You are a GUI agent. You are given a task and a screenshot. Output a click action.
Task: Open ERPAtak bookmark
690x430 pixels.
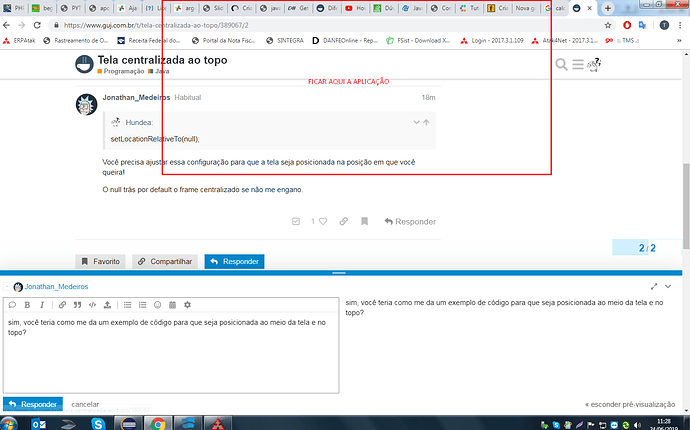19,40
